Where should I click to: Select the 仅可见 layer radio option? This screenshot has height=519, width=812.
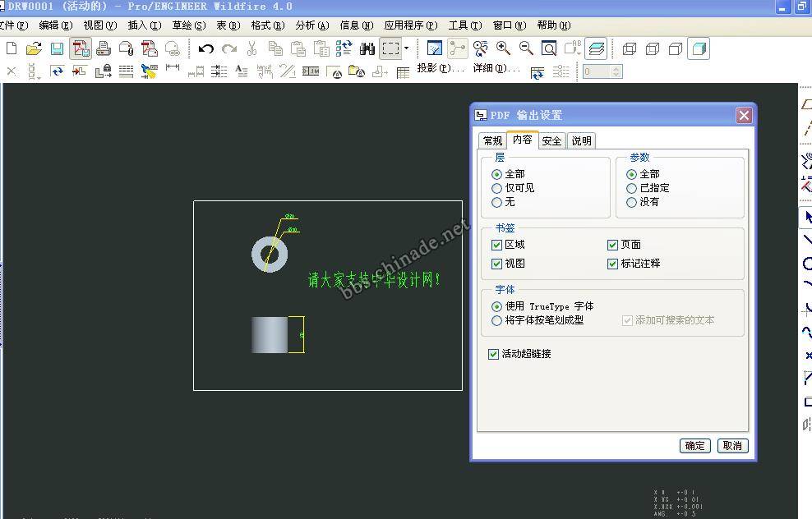point(496,188)
